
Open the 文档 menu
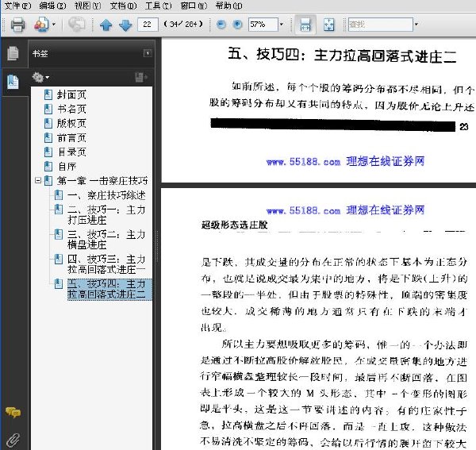coord(123,6)
